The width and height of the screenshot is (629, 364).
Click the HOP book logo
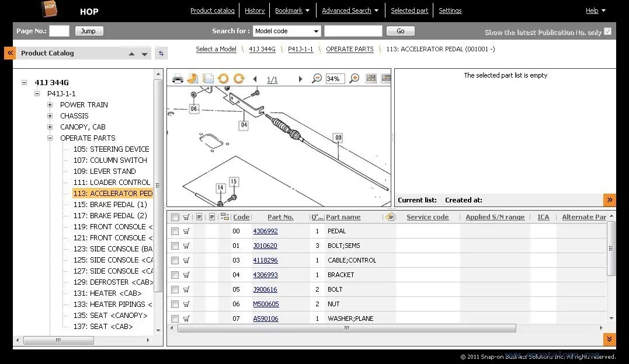tap(49, 8)
